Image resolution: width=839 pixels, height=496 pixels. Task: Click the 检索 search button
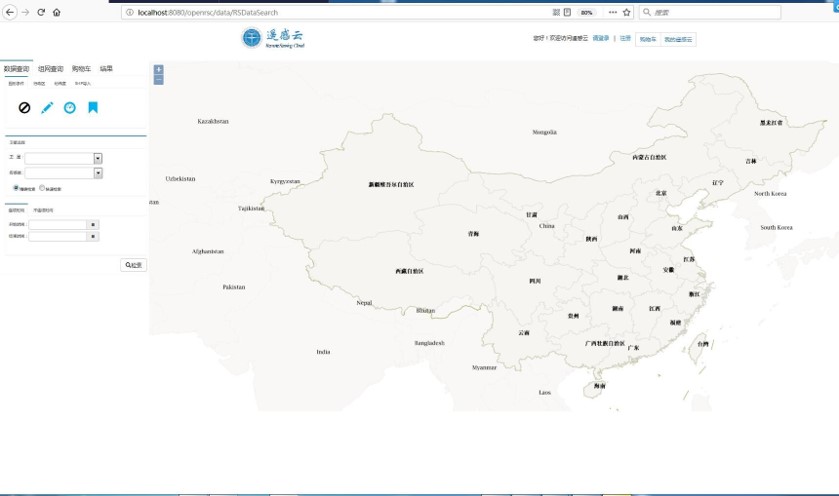click(x=133, y=265)
